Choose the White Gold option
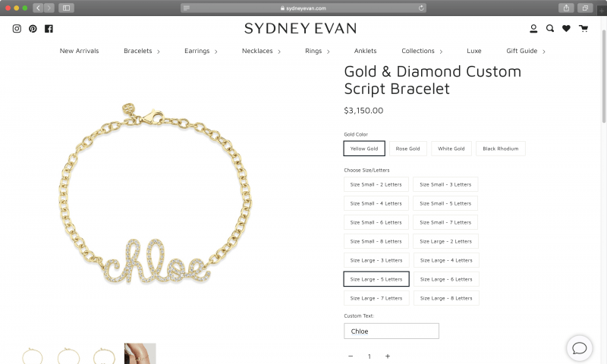The width and height of the screenshot is (607, 364). tap(451, 149)
